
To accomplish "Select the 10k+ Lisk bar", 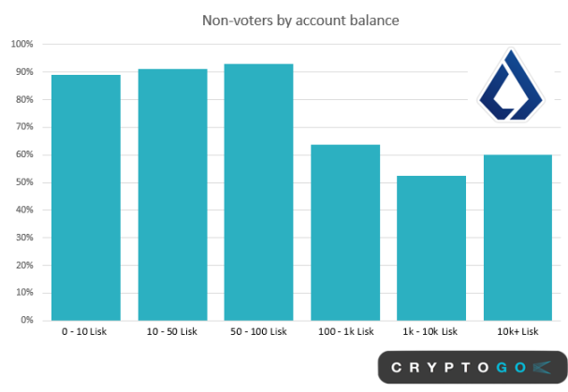I will [x=517, y=238].
